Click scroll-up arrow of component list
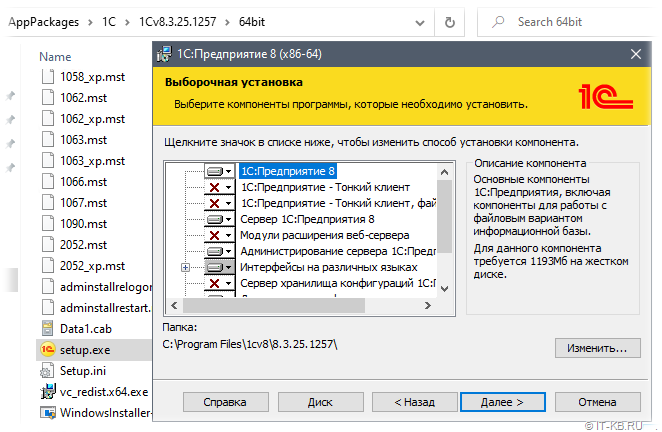The height and width of the screenshot is (432, 662). (444, 172)
